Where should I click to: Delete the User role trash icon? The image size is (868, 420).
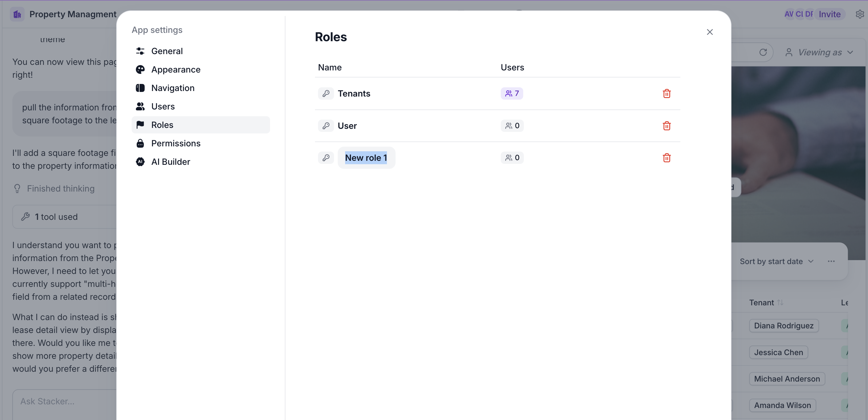666,126
